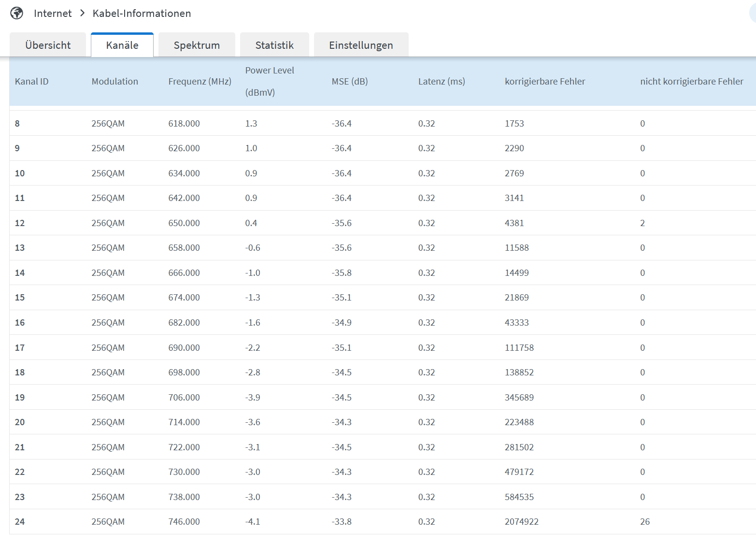Click the MSE (dB) column header
756x545 pixels.
click(x=350, y=82)
